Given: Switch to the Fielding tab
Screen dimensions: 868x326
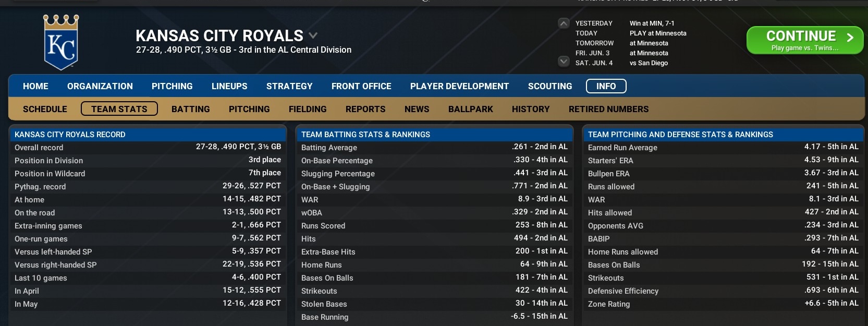Looking at the screenshot, I should point(308,109).
